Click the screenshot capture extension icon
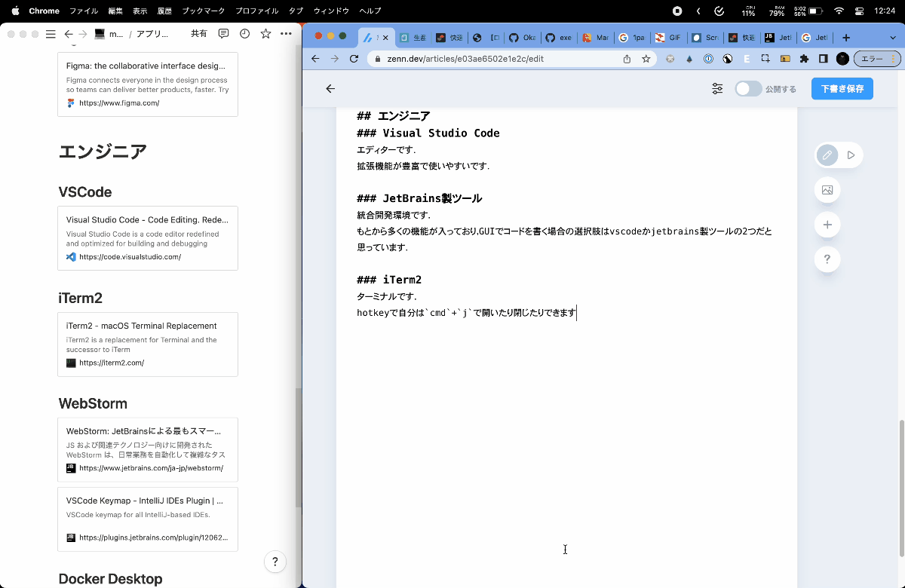The height and width of the screenshot is (588, 905). 765,59
